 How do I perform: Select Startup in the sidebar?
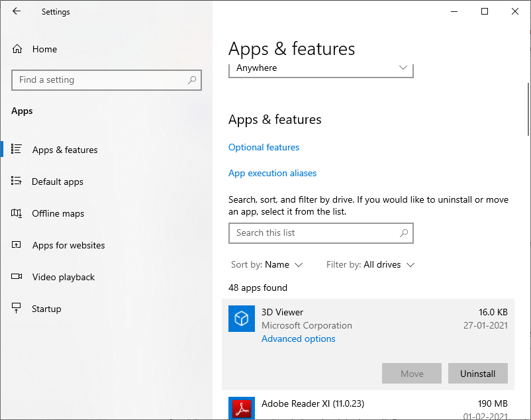[46, 309]
